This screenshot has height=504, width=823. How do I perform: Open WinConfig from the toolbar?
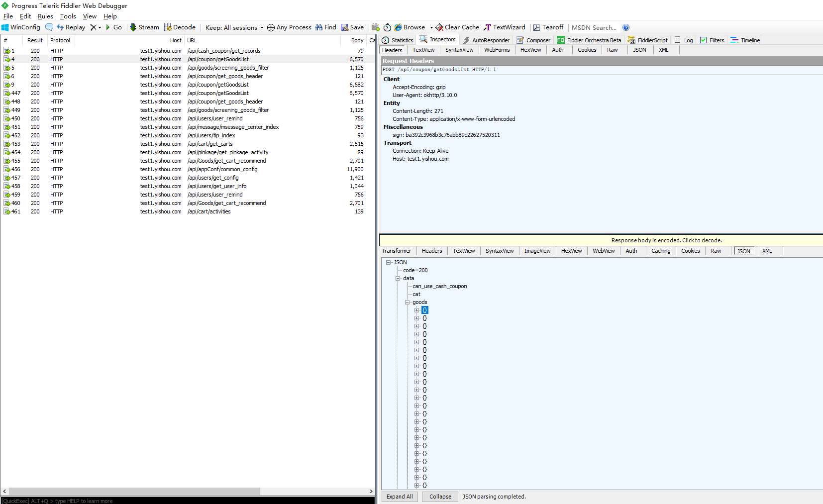click(x=21, y=27)
